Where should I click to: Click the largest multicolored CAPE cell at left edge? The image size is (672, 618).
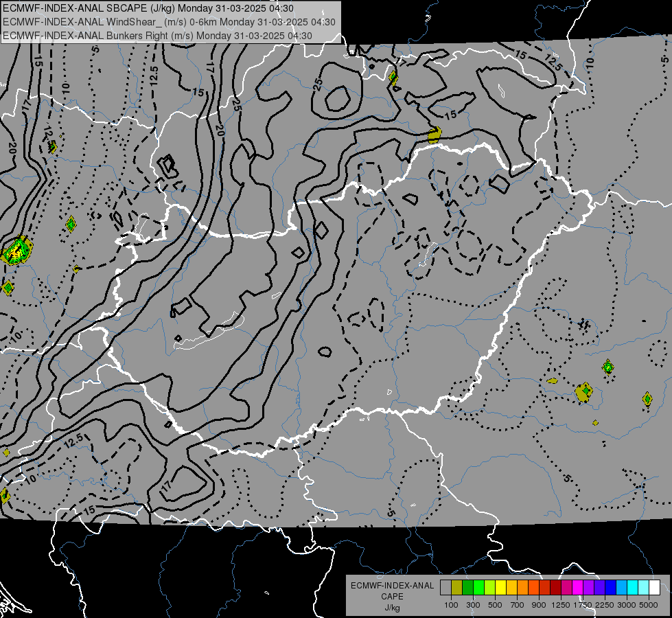click(16, 251)
